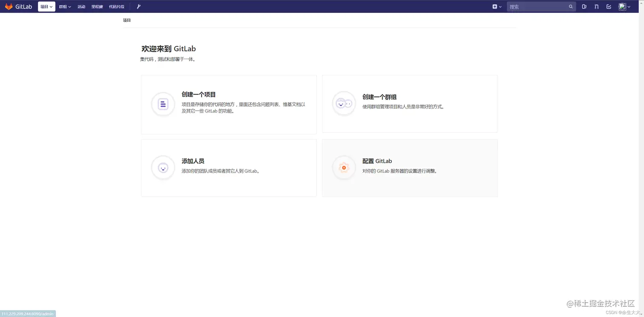Click the 项目 breadcrumb text
Viewport: 644px width, 317px height.
pyautogui.click(x=127, y=20)
